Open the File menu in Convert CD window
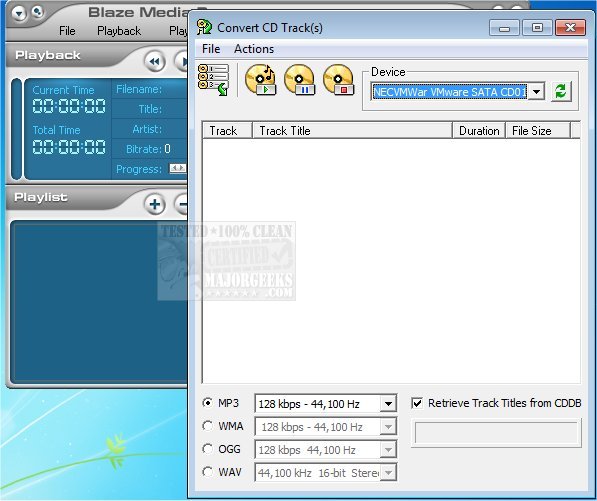Image resolution: width=597 pixels, height=501 pixels. [x=211, y=49]
